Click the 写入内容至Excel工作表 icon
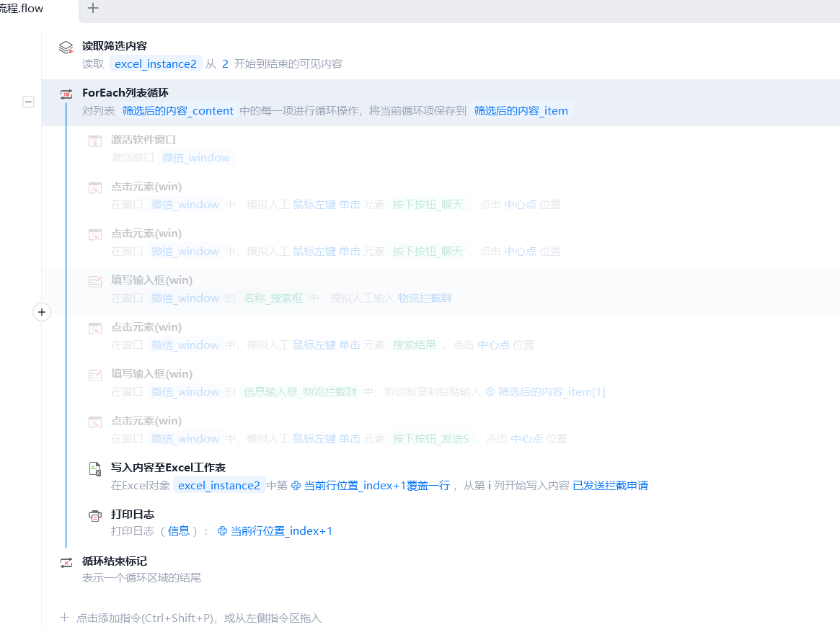 pos(95,469)
